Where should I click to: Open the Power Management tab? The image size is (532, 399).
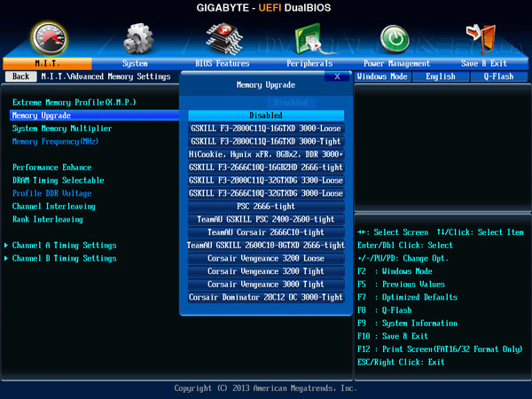(396, 64)
